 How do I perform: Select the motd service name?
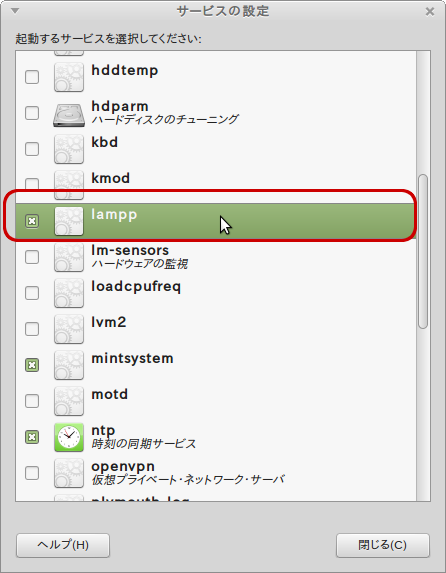(110, 394)
